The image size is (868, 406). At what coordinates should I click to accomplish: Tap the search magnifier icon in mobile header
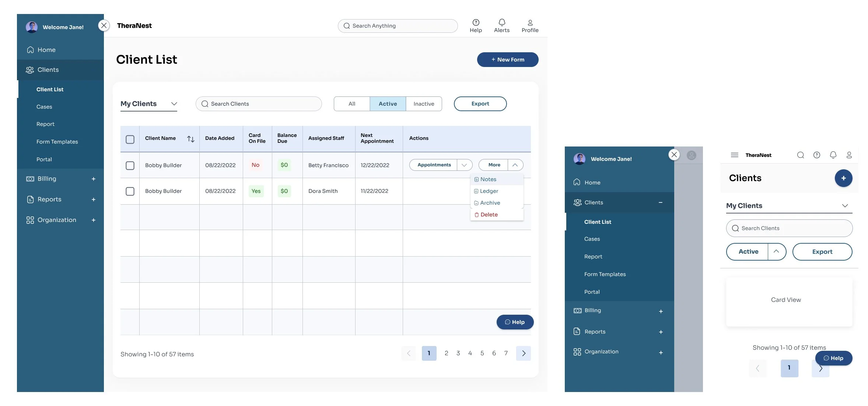[x=800, y=155]
